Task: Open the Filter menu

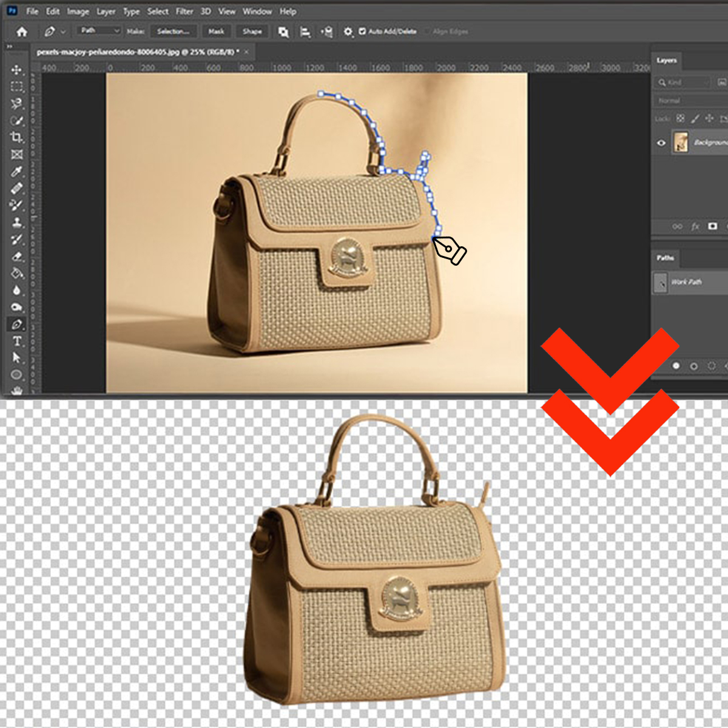Action: 184,11
